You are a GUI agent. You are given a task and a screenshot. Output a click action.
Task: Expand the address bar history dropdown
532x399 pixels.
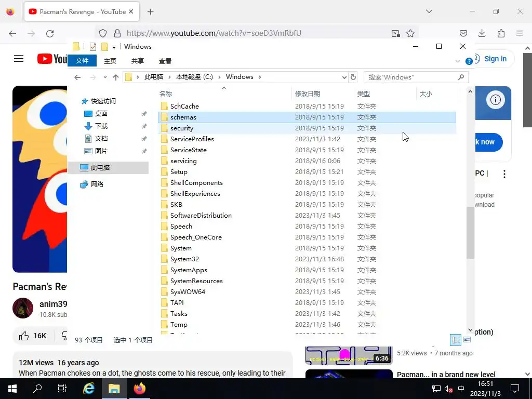coord(344,77)
